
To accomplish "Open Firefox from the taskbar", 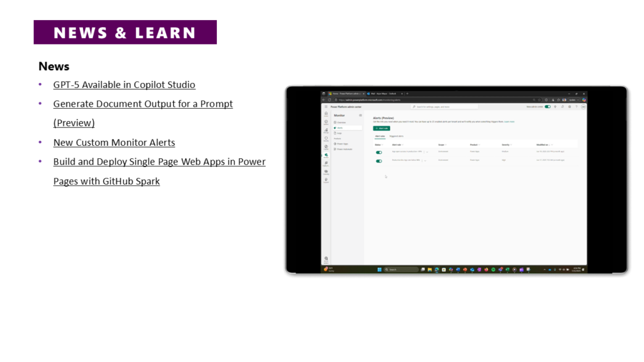I will [x=486, y=270].
